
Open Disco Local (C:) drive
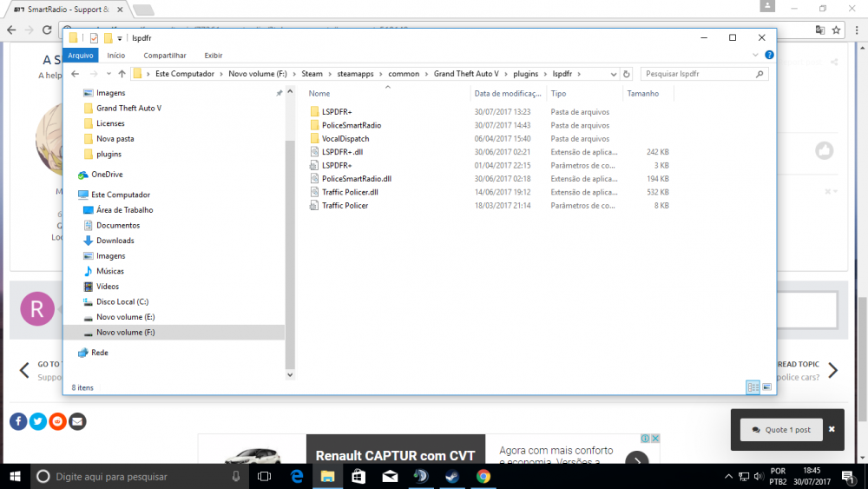(122, 301)
